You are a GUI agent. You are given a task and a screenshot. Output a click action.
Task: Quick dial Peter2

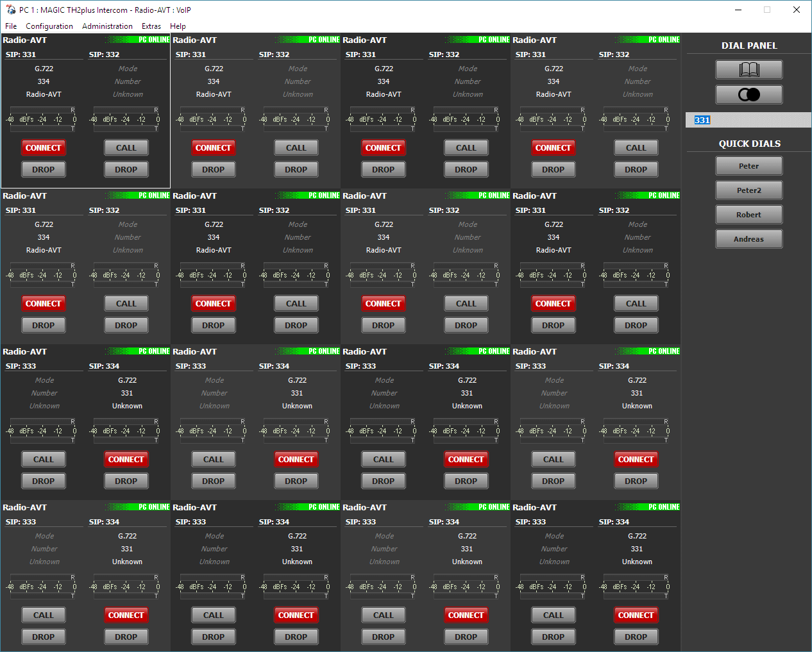(749, 190)
